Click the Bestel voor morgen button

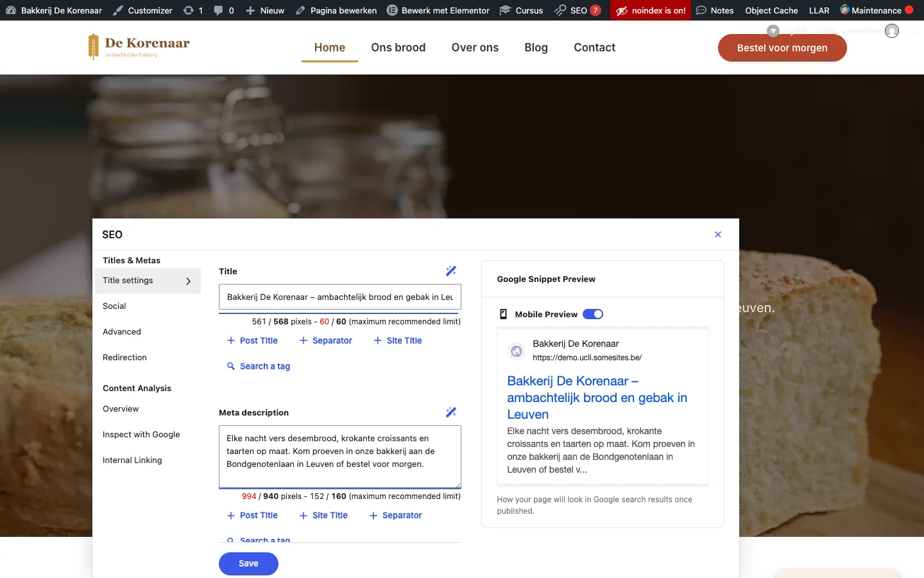tap(782, 48)
